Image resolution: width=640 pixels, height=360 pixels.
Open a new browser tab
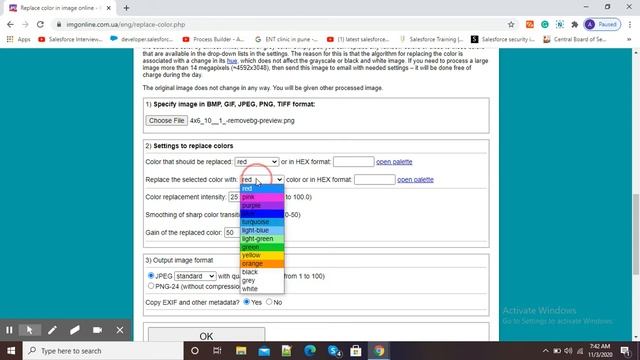(127, 8)
